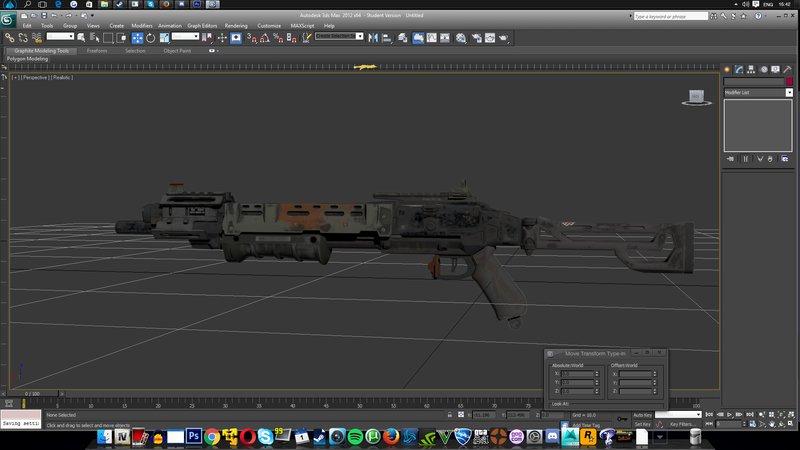Click Offset World Z input field
The height and width of the screenshot is (450, 800).
click(636, 391)
